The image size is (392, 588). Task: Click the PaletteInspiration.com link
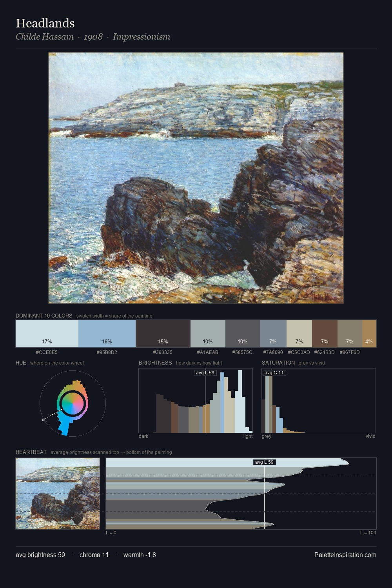click(x=345, y=555)
